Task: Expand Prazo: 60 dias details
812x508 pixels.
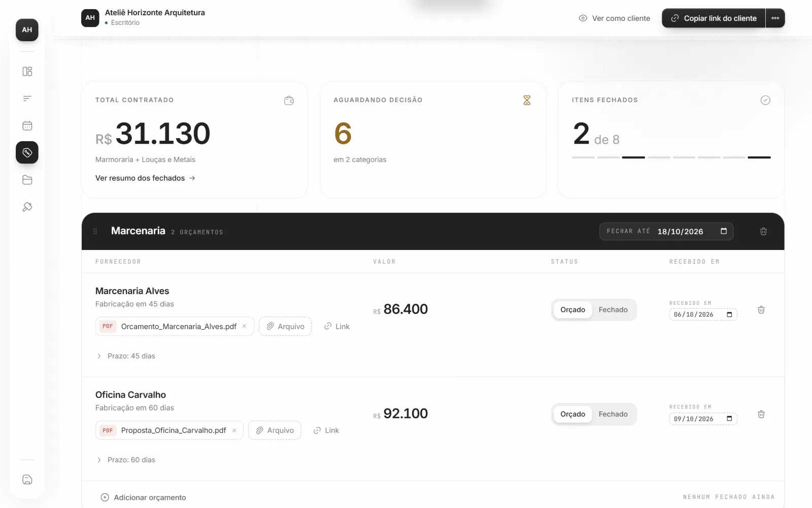Action: point(126,460)
